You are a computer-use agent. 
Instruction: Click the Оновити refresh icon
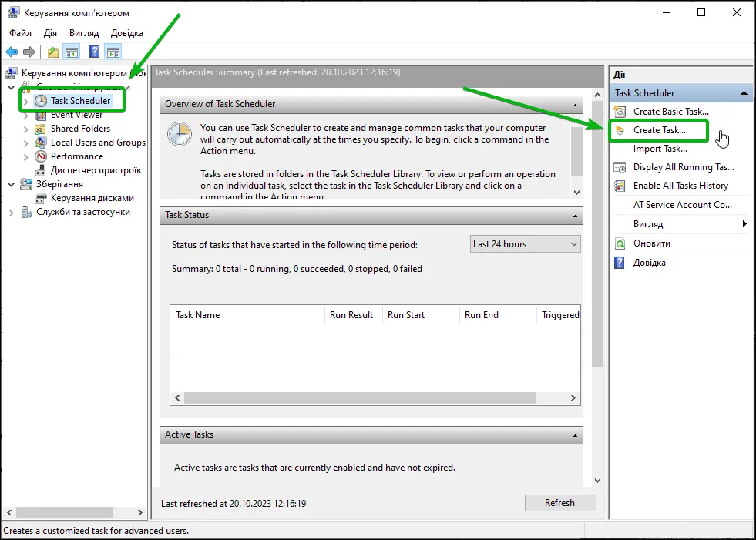620,243
